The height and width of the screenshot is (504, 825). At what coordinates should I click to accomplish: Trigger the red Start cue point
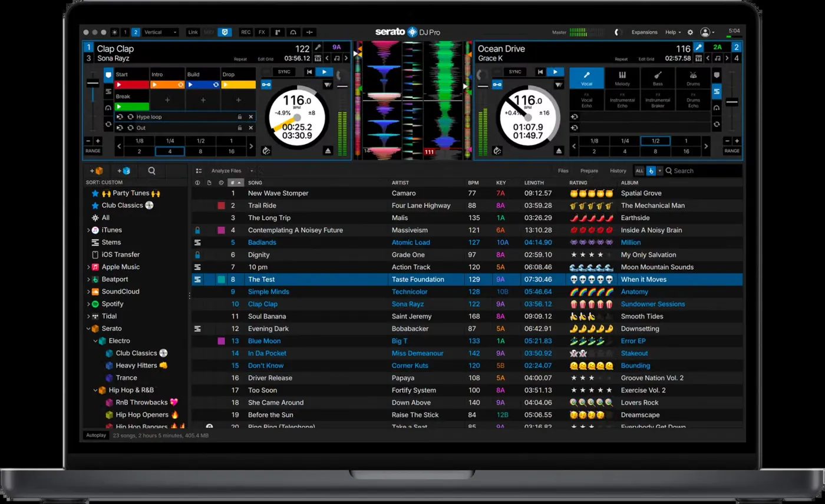(132, 85)
